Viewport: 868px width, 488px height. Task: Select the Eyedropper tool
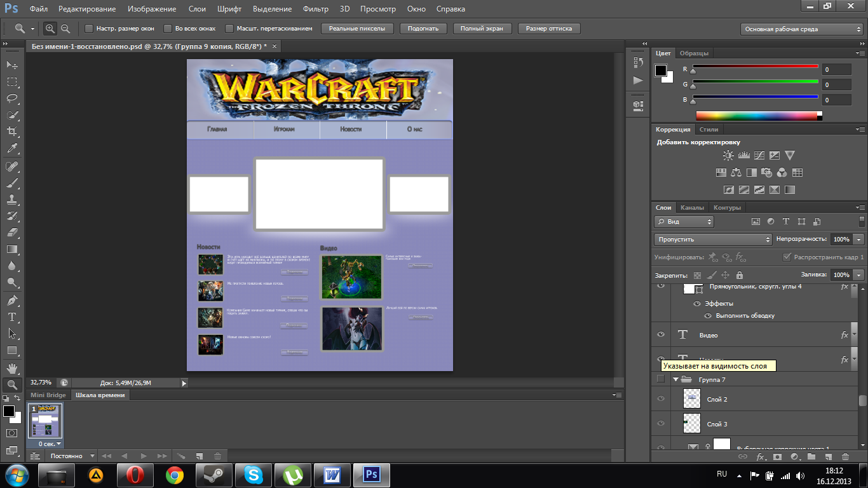pyautogui.click(x=11, y=148)
